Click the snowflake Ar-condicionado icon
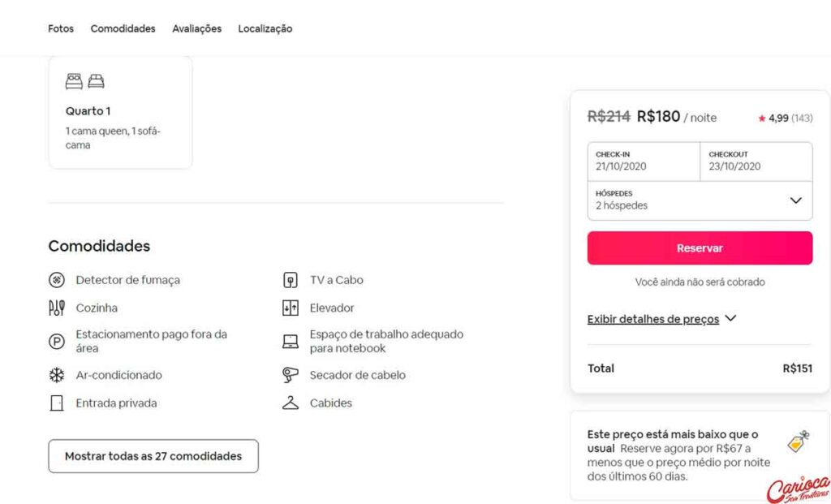 pyautogui.click(x=57, y=375)
